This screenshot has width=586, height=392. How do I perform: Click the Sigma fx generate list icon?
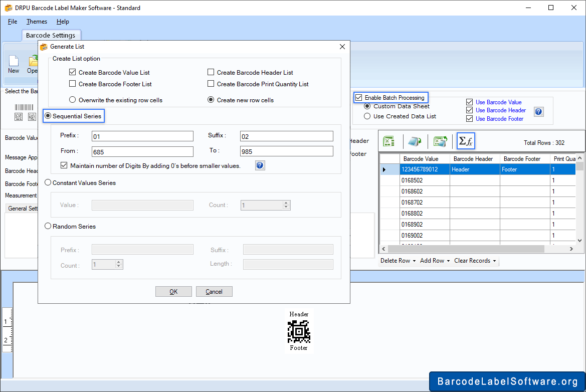[x=466, y=141]
